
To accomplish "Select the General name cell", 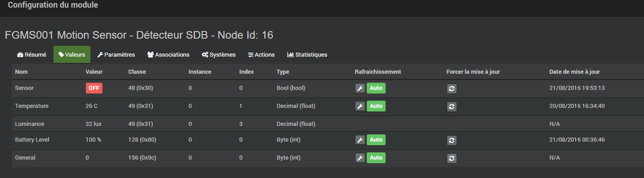I will pyautogui.click(x=25, y=158).
